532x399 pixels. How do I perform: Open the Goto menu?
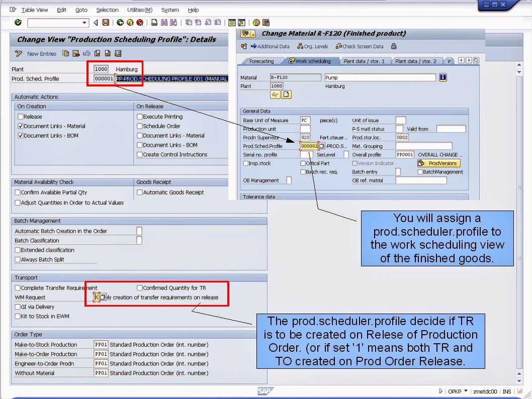tap(81, 10)
